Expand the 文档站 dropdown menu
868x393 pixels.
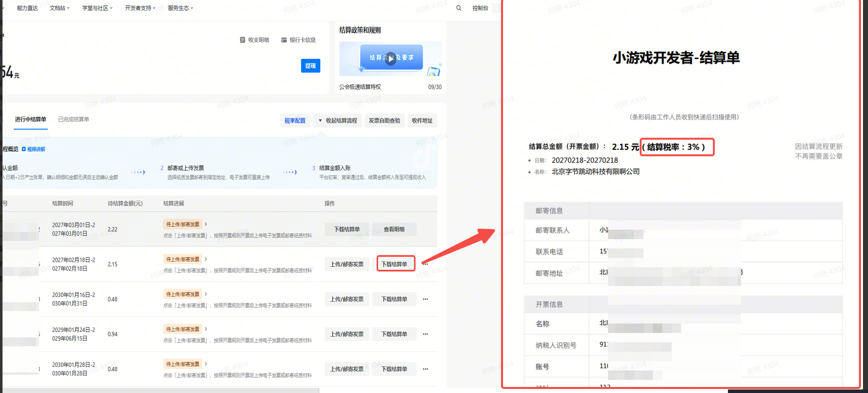click(59, 8)
